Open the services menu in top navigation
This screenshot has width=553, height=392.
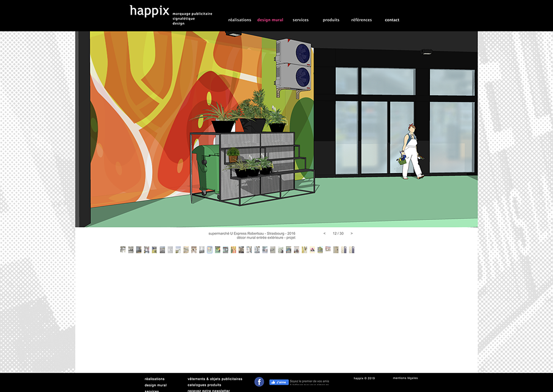coord(301,20)
